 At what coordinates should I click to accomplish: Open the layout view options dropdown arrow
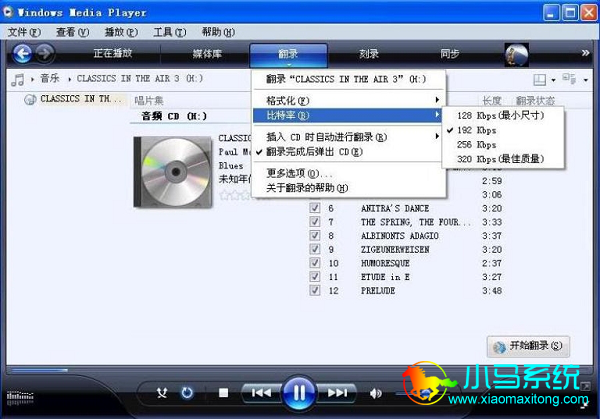point(553,80)
